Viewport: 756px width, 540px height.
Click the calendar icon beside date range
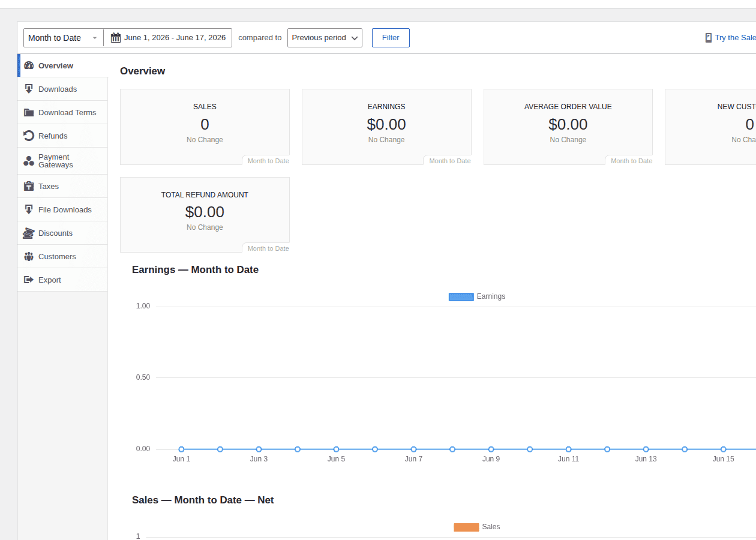(x=116, y=38)
